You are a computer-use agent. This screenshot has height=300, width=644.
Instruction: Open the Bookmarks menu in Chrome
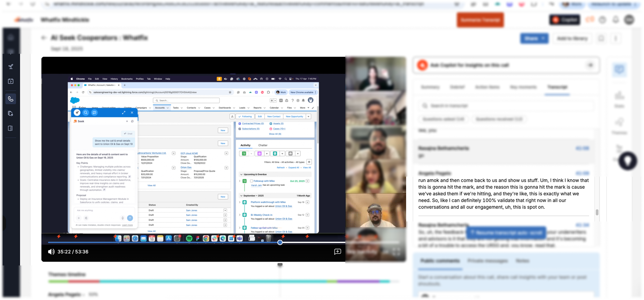click(x=127, y=79)
